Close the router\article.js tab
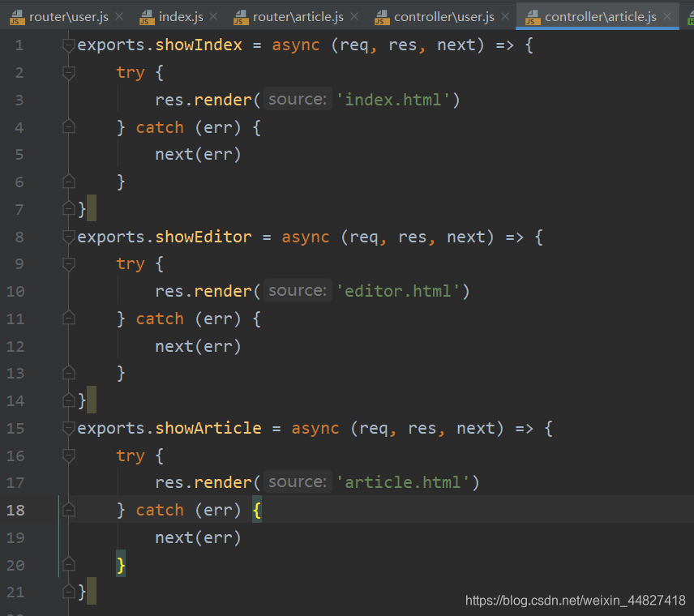Image resolution: width=694 pixels, height=616 pixels. (x=354, y=17)
